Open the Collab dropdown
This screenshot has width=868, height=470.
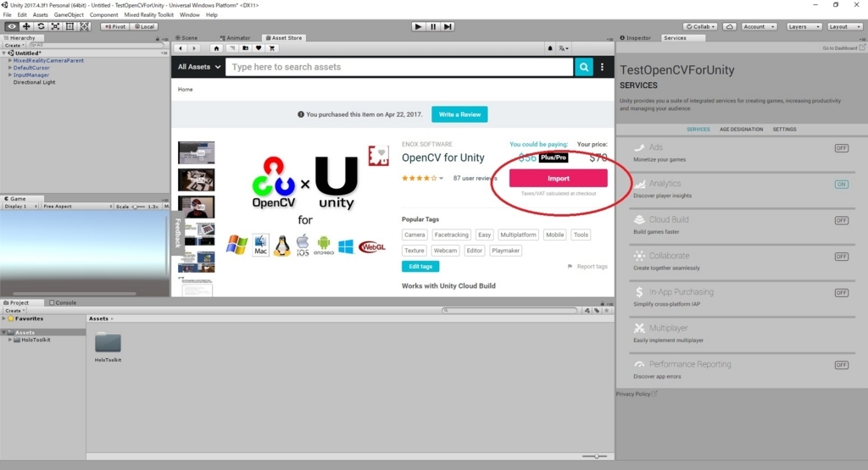(701, 26)
